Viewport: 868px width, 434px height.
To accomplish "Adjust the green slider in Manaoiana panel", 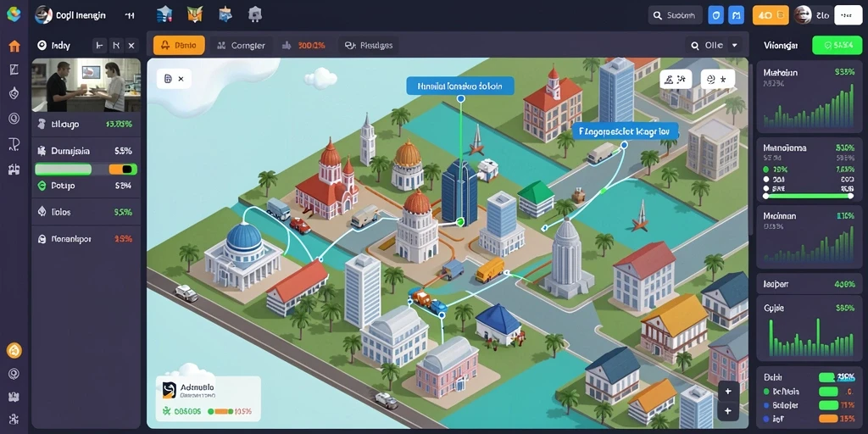I will point(809,196).
